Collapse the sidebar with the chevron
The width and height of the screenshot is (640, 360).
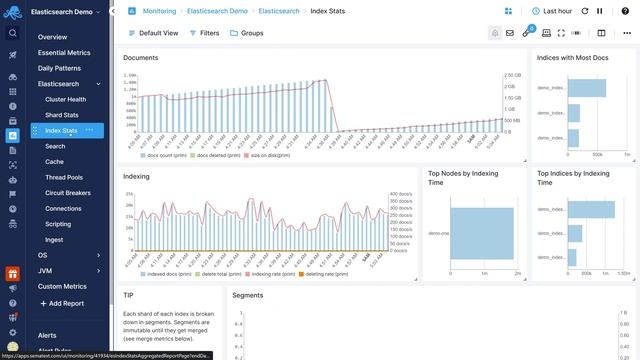pyautogui.click(x=113, y=11)
